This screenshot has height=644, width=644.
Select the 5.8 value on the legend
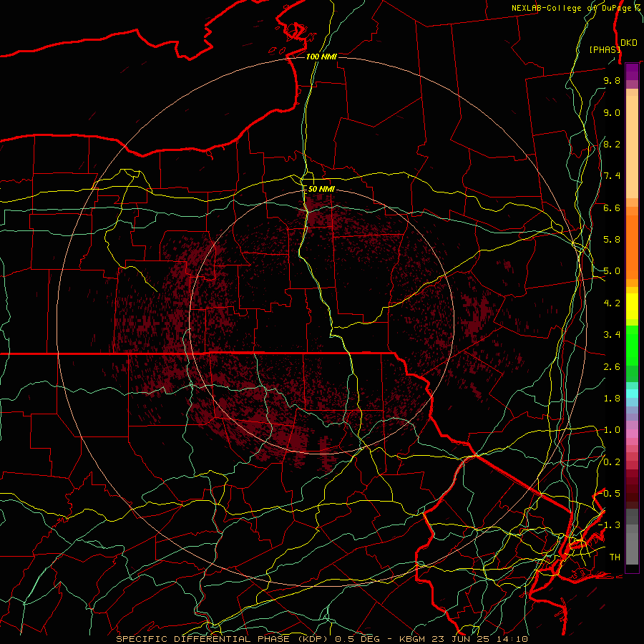point(612,240)
